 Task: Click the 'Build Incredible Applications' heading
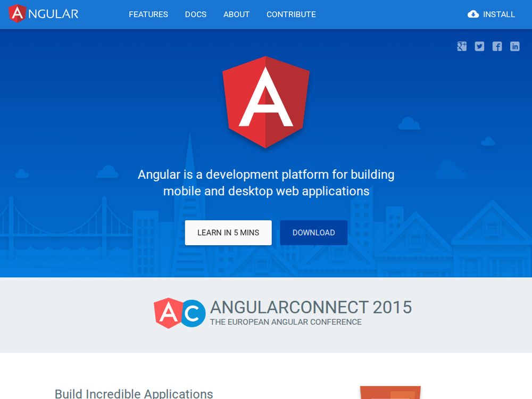[x=134, y=394]
